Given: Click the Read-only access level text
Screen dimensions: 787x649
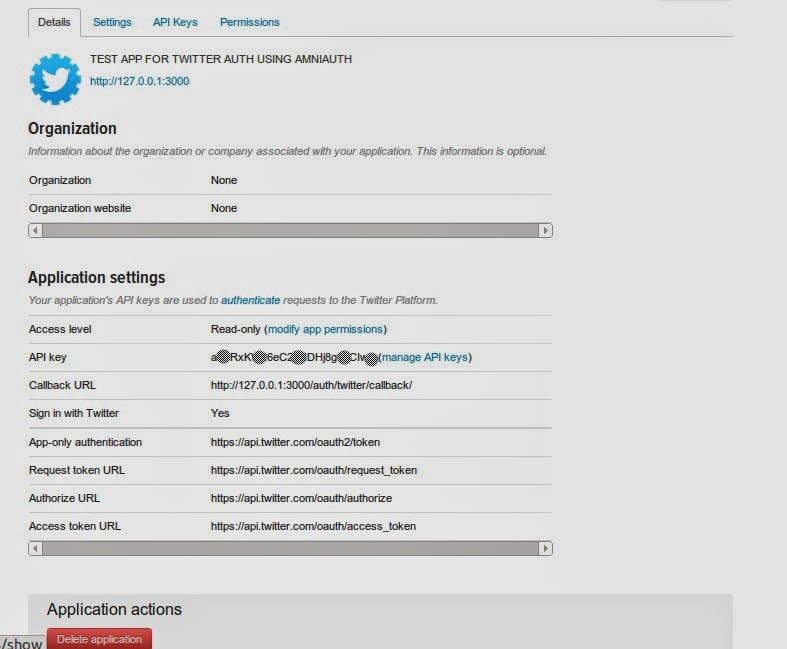Looking at the screenshot, I should (x=235, y=329).
